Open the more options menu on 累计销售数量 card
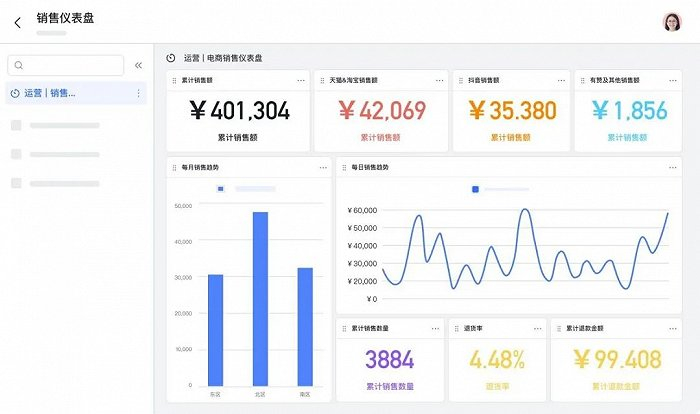700x414 pixels. point(435,328)
